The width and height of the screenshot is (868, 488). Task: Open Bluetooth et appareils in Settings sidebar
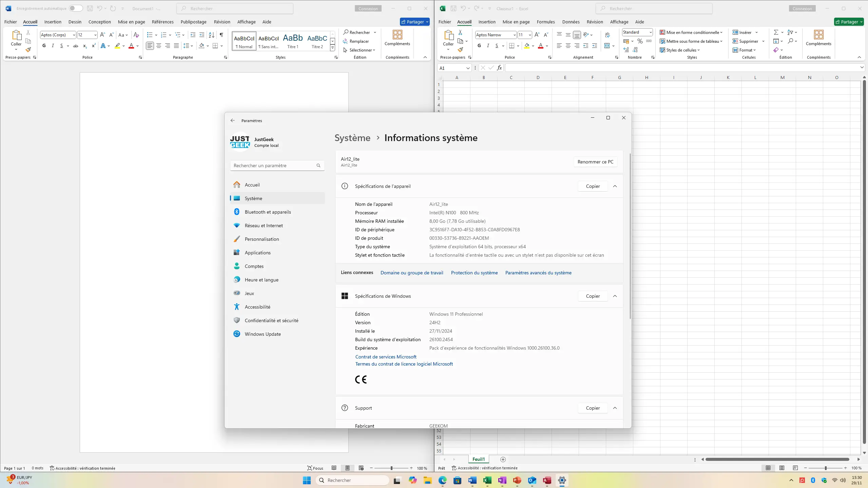click(x=277, y=212)
